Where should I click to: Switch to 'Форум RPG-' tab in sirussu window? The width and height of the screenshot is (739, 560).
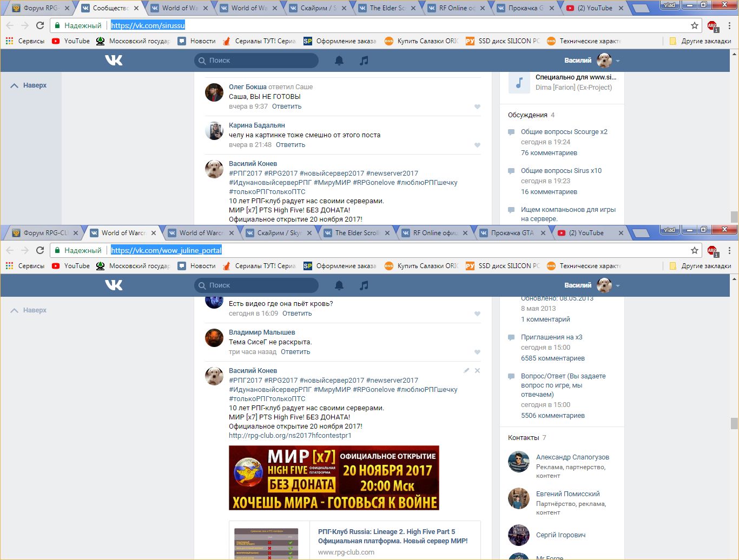(41, 8)
